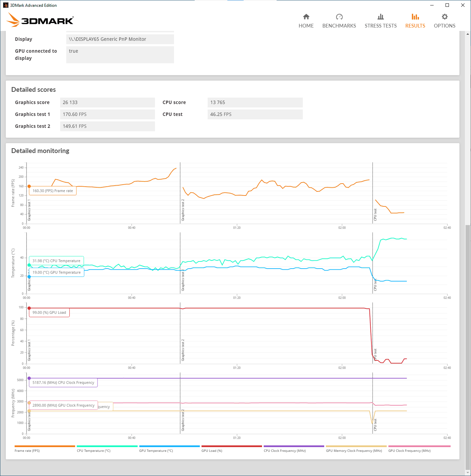Click the Home house icon
Image resolution: width=471 pixels, height=476 pixels.
tap(306, 17)
